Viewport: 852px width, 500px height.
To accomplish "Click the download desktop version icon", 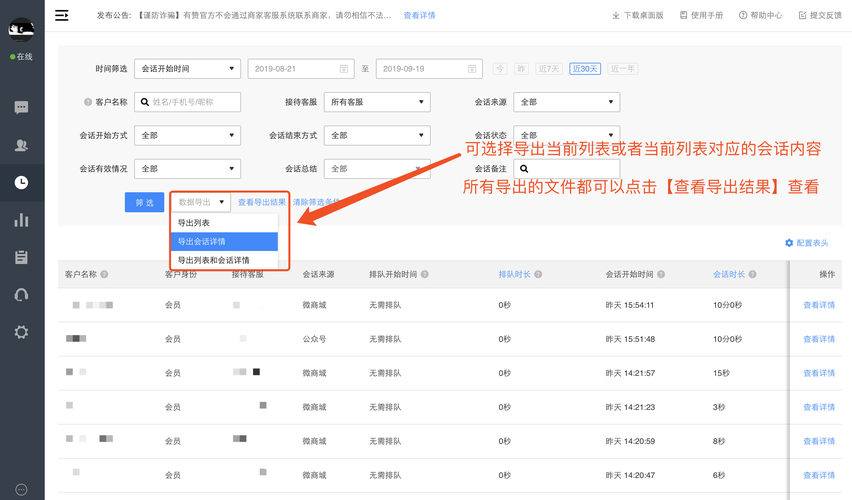I will 616,15.
